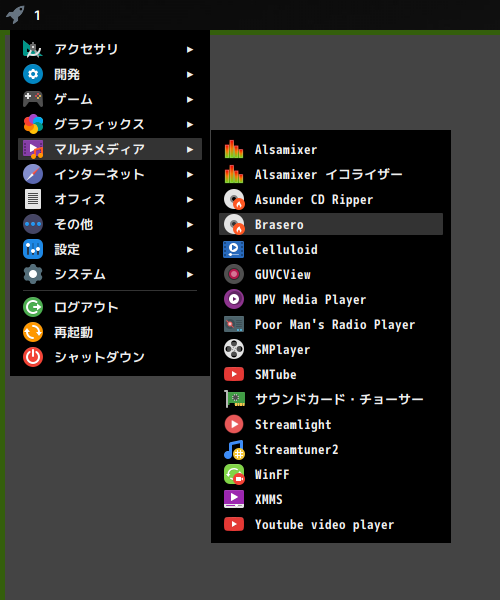The height and width of the screenshot is (600, 500).
Task: Click the マルチメディア film and music icon
Action: click(33, 149)
